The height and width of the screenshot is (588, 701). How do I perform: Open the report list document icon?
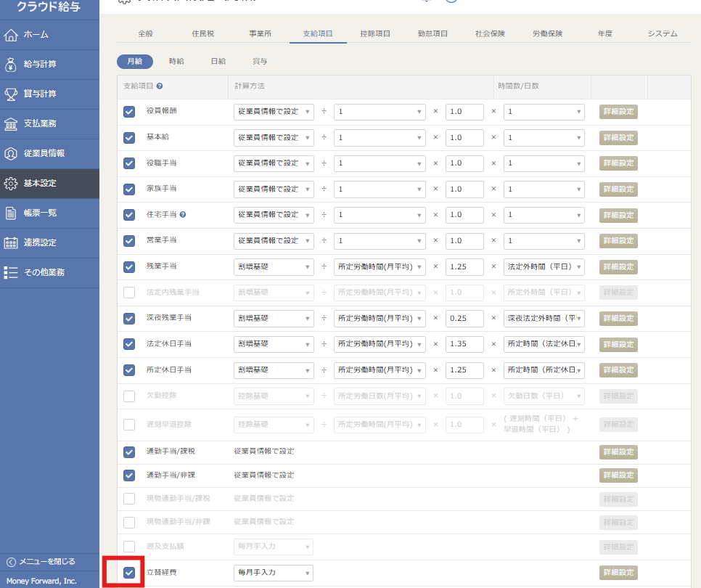coord(11,213)
